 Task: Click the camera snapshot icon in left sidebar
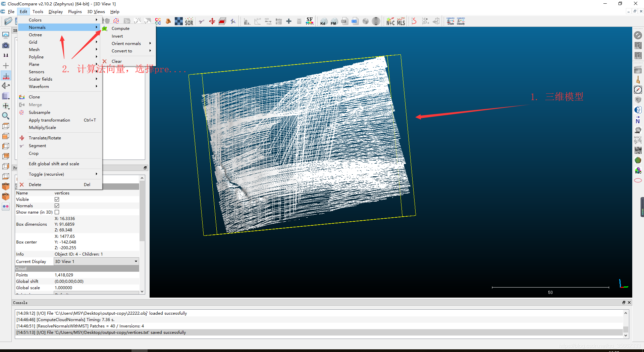(6, 45)
